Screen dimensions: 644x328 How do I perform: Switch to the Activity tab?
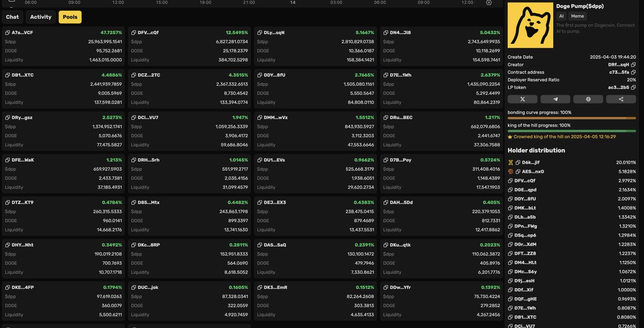[41, 17]
